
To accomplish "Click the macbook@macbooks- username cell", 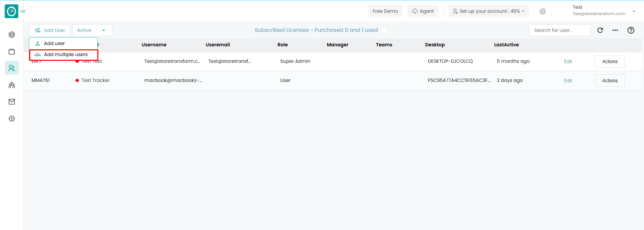I will pos(173,80).
